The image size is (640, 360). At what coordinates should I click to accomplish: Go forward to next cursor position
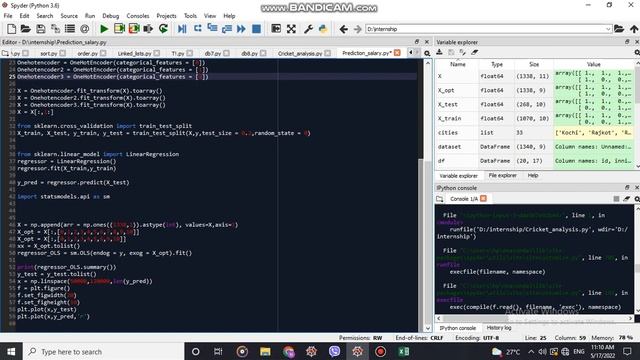pyautogui.click(x=357, y=29)
